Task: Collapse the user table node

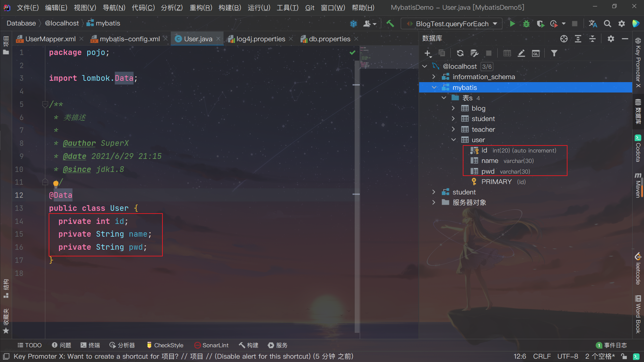Action: coord(454,140)
